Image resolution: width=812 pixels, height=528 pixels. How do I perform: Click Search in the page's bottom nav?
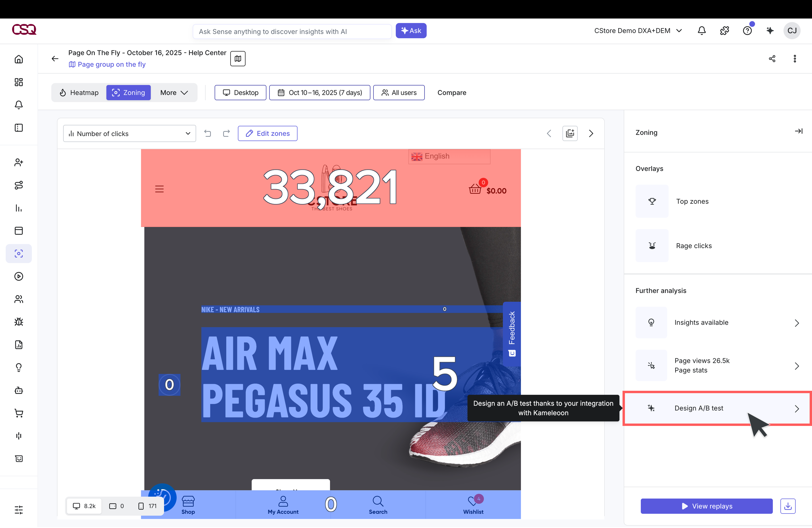point(378,505)
